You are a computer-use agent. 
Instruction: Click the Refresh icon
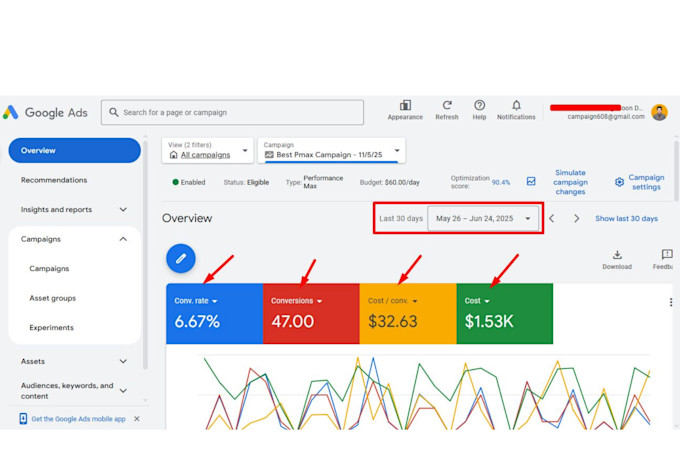(447, 105)
